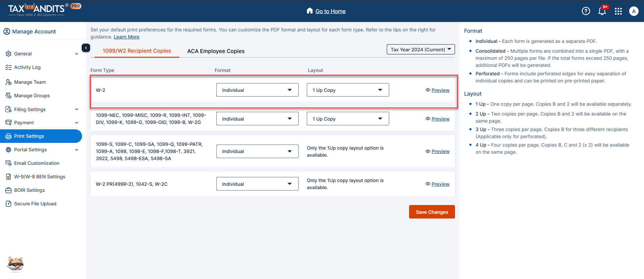Screen dimensions: 644x279
Task: Collapse the sidebar with the arrow button
Action: click(86, 48)
